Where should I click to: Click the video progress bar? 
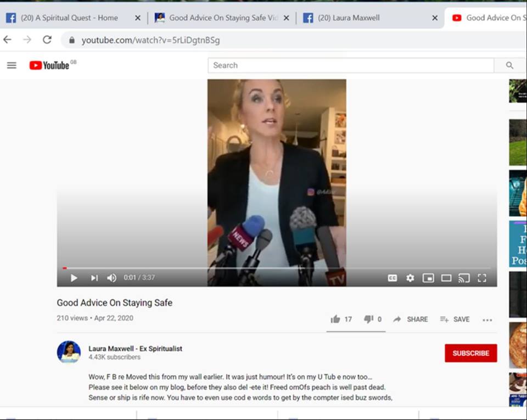tap(274, 268)
